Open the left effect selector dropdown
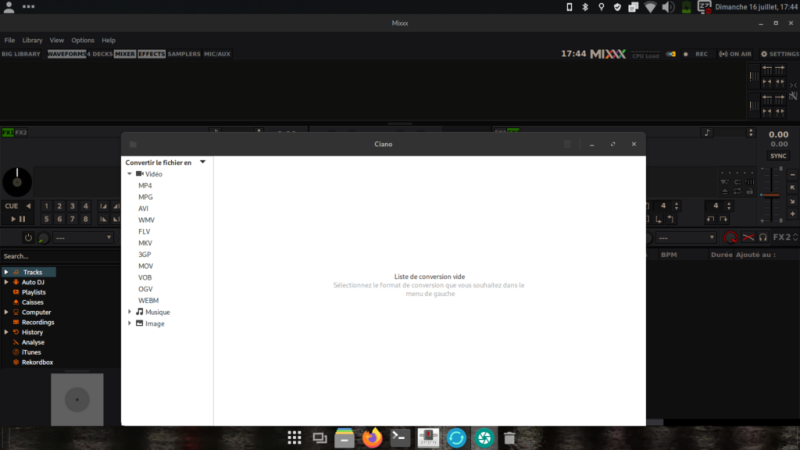 tap(83, 238)
